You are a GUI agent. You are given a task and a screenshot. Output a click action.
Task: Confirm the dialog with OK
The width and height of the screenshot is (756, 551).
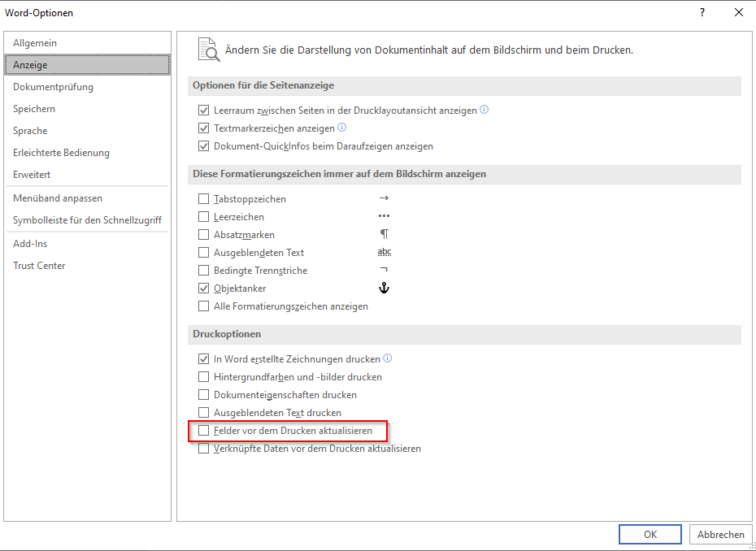650,534
